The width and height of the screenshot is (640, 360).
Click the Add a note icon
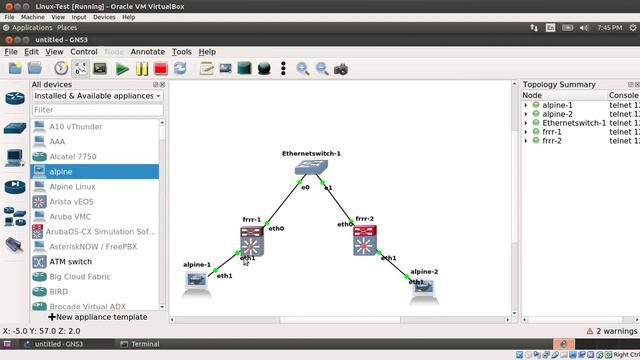pos(207,69)
